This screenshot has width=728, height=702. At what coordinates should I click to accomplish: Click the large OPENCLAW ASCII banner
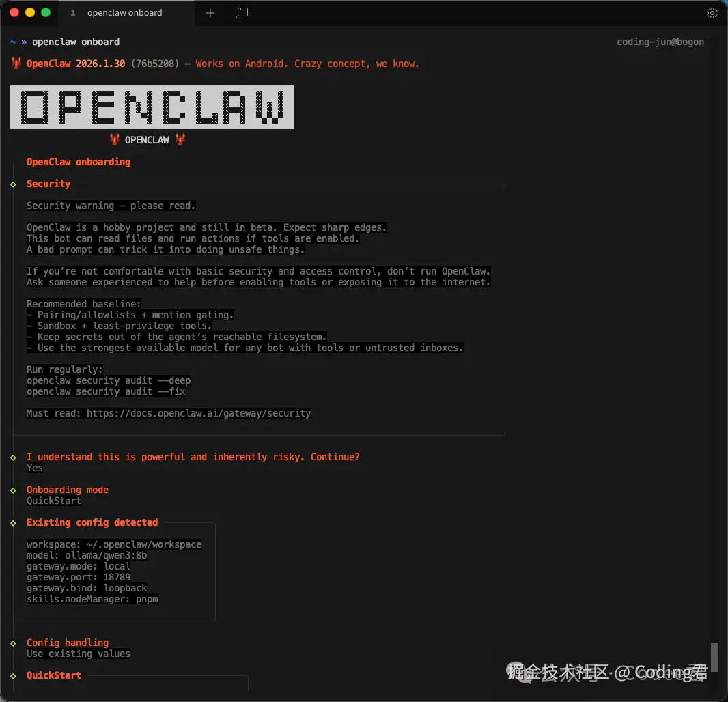pyautogui.click(x=152, y=107)
